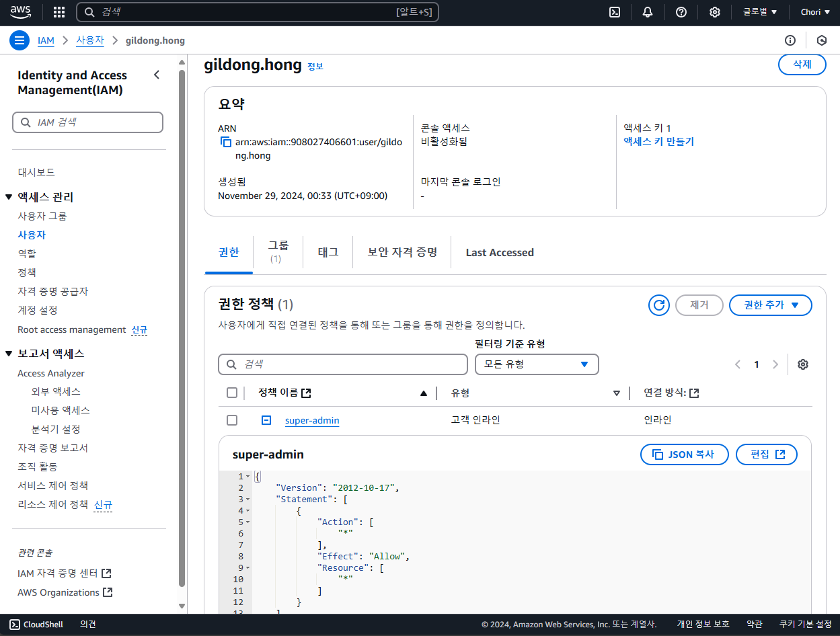Screen dimensions: 840x636
Task: Click the 편집 button for super-admin
Action: pyautogui.click(x=767, y=454)
